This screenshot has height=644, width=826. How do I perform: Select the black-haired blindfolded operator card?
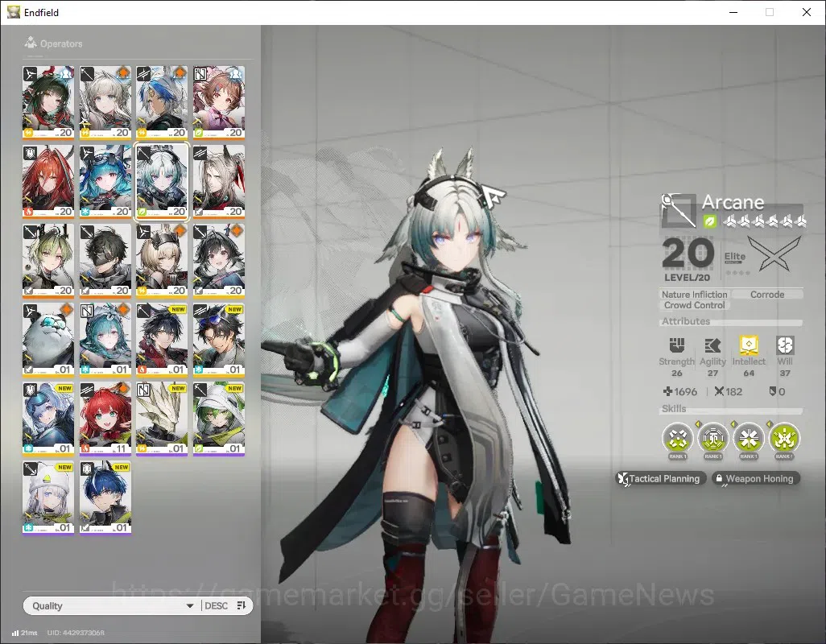(x=105, y=260)
